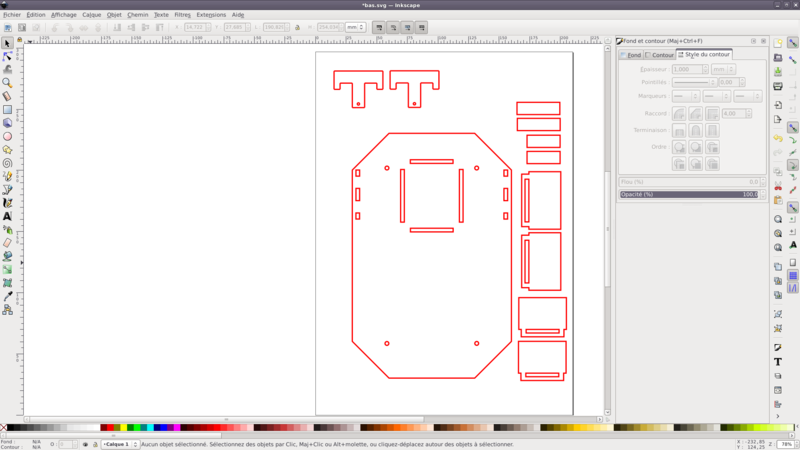Select the text tool
This screenshot has width=800, height=450.
click(8, 216)
